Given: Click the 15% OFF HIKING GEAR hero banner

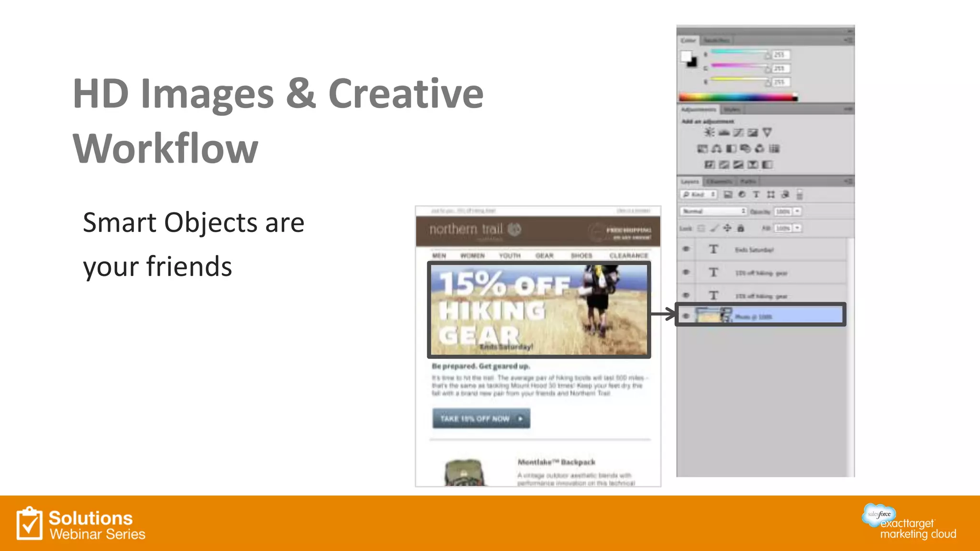Looking at the screenshot, I should click(539, 310).
